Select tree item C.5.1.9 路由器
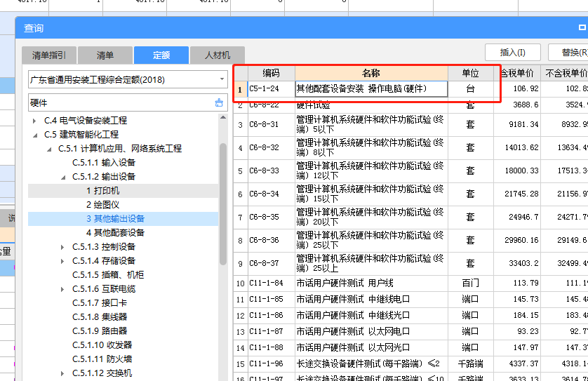Screen dimensions: 588x381 click(x=100, y=331)
